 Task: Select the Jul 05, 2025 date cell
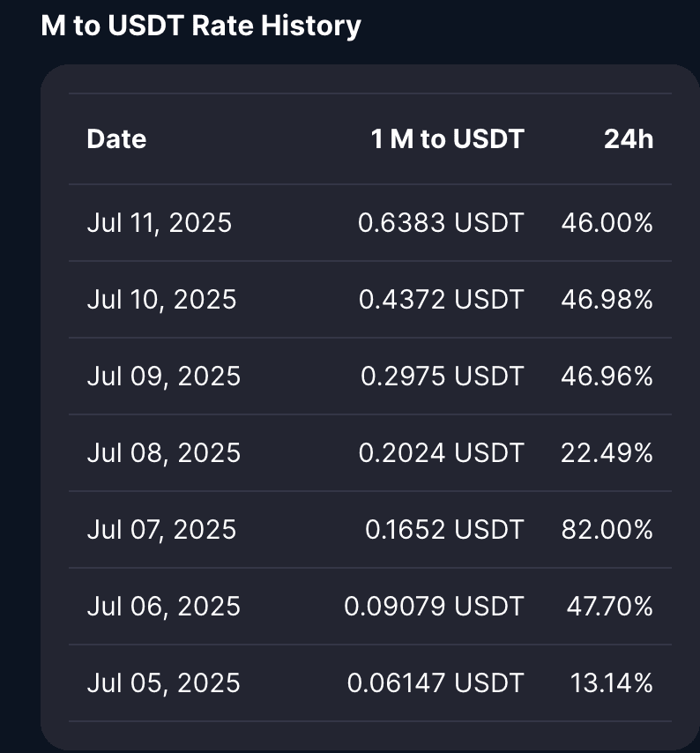click(163, 683)
